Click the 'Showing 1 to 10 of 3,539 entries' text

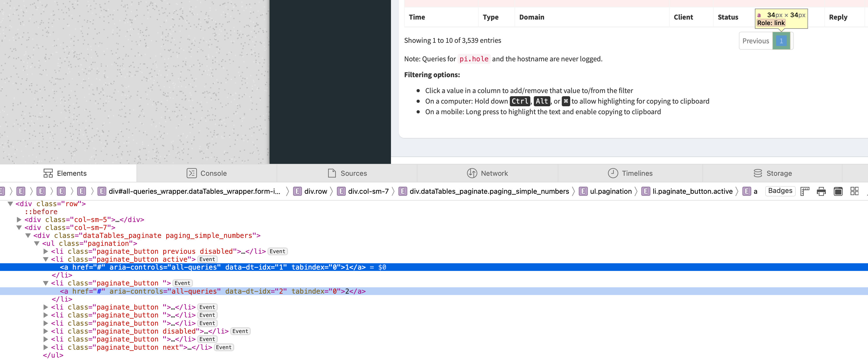(x=452, y=40)
